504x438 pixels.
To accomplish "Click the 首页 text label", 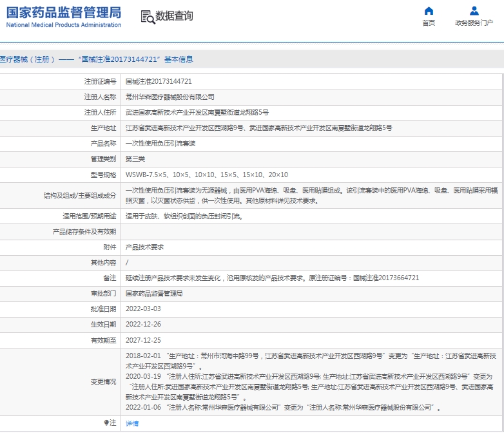I will point(429,23).
